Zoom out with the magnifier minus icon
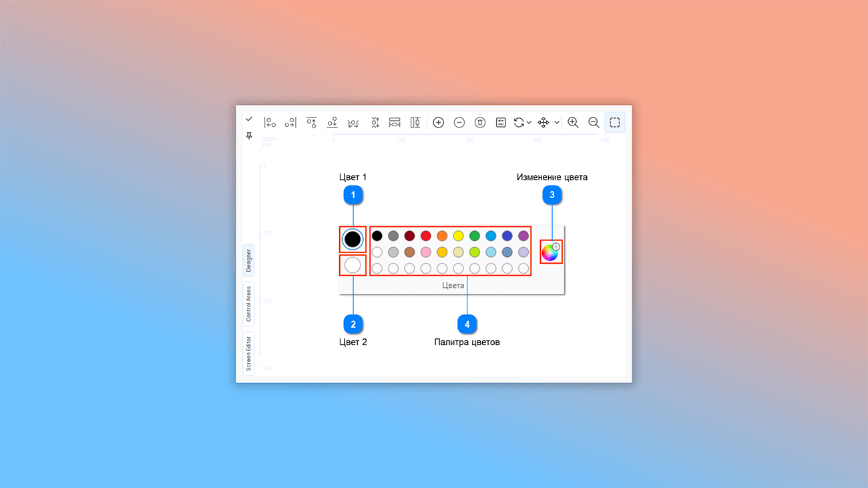The height and width of the screenshot is (488, 868). click(x=594, y=123)
